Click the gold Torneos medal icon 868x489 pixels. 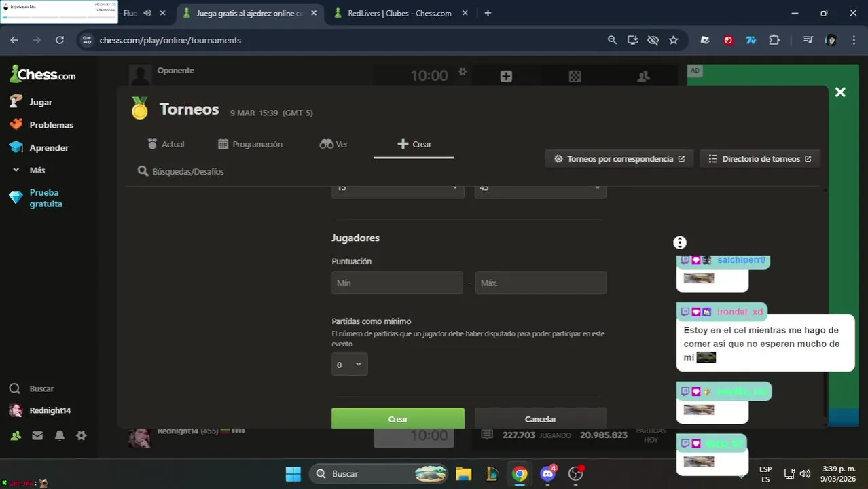(x=140, y=109)
